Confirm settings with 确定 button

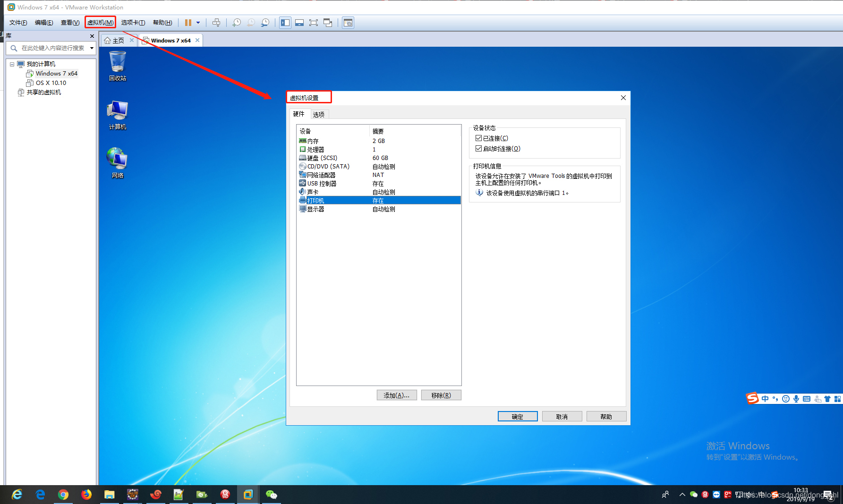pos(518,416)
